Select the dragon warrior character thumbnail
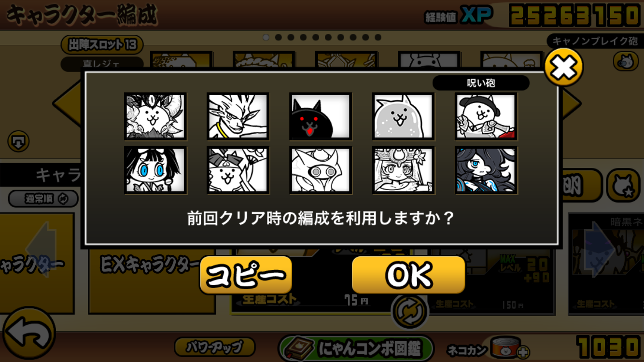This screenshot has width=644, height=362. pyautogui.click(x=238, y=116)
